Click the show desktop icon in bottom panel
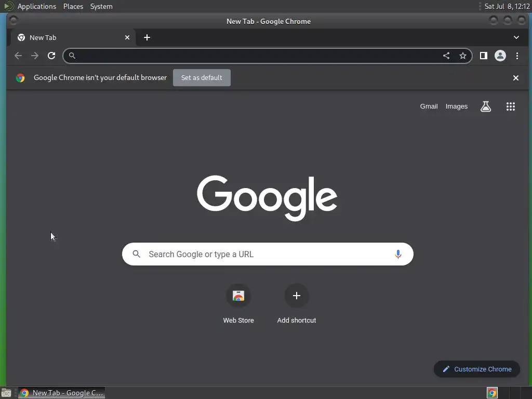This screenshot has width=532, height=399. click(x=6, y=393)
